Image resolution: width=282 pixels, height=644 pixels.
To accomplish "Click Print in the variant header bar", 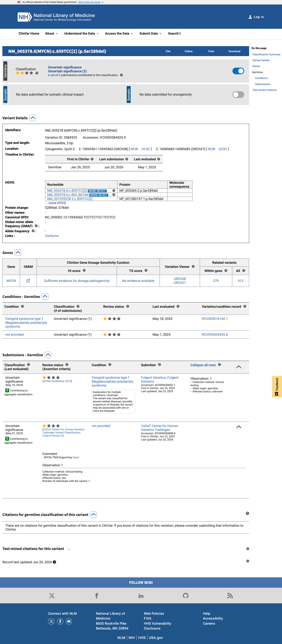I will pyautogui.click(x=211, y=51).
